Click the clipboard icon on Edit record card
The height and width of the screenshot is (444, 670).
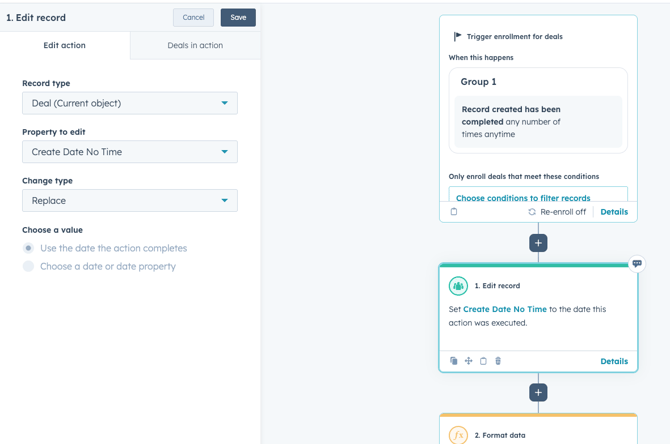point(483,361)
